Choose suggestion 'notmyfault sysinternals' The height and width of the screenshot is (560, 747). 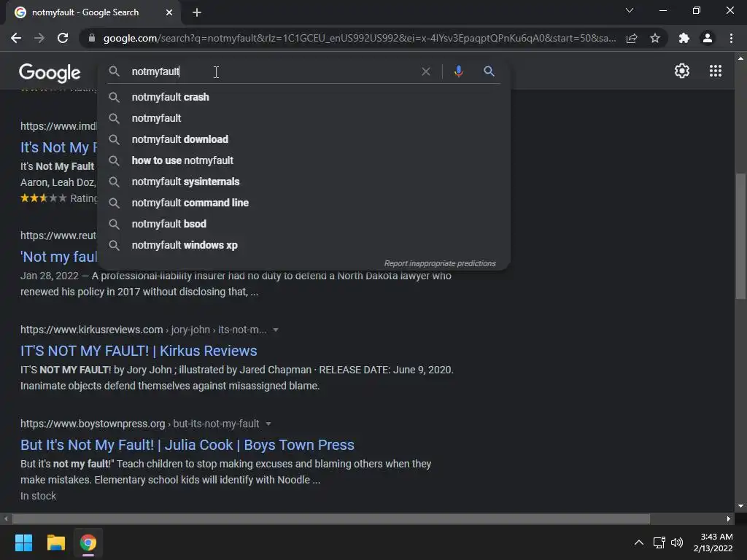point(304,182)
